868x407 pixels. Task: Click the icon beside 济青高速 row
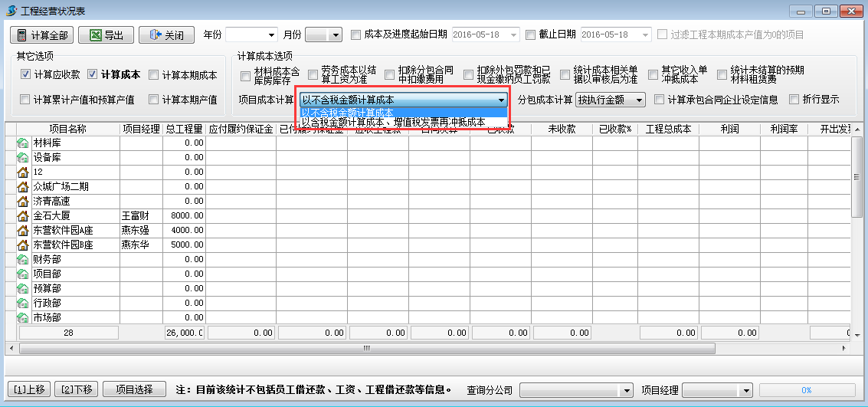point(22,201)
